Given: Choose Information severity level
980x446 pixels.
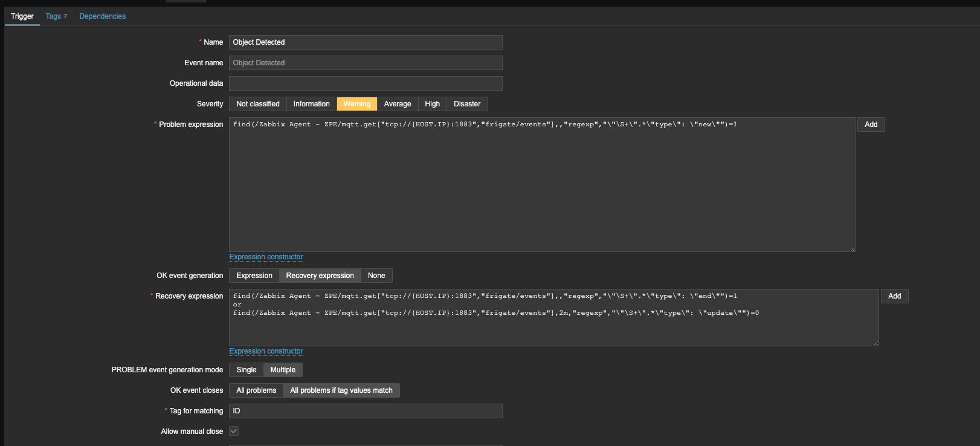Looking at the screenshot, I should coord(311,104).
